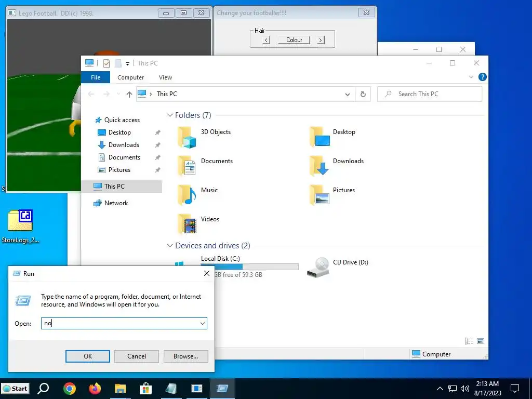The image size is (532, 399).
Task: Open the File menu tab
Action: (x=96, y=77)
